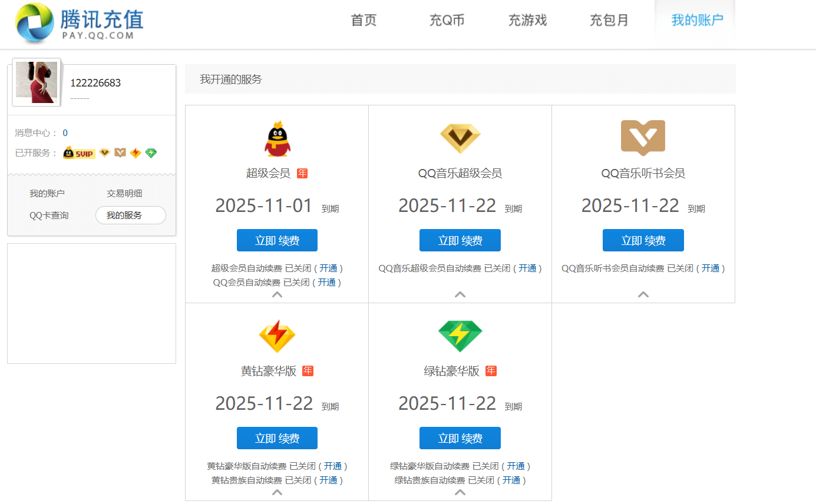Enable 超级会员自动续费 via 开通
Screen dimensions: 816x504
[329, 268]
